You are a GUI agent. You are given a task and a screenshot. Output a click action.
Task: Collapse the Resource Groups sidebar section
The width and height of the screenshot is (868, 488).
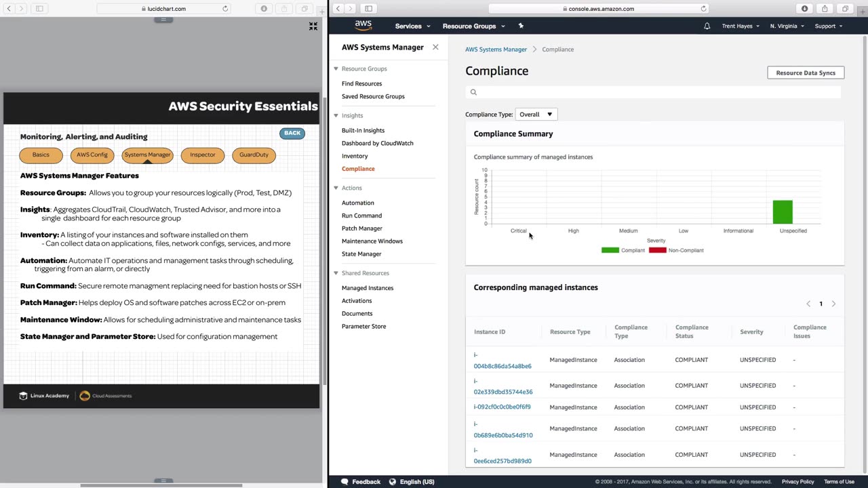(x=336, y=68)
